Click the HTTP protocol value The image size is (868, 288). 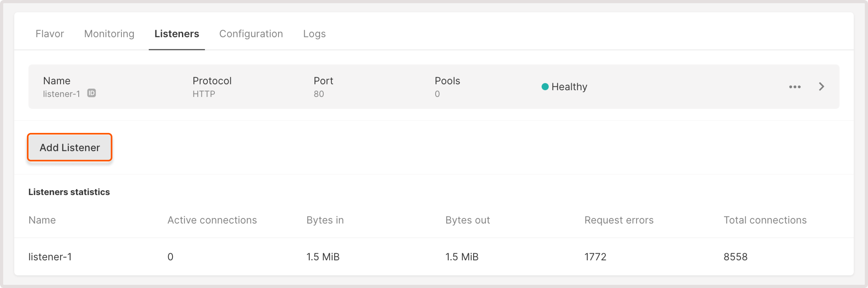pos(204,94)
